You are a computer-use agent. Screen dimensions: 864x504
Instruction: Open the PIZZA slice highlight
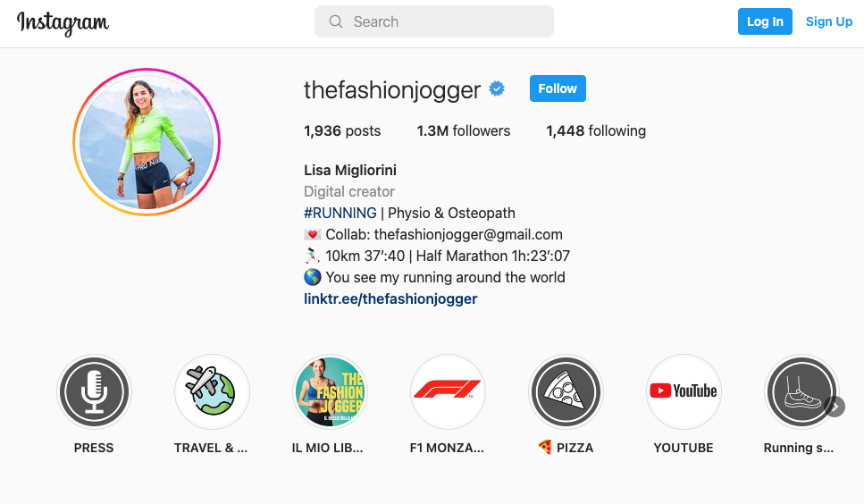(566, 391)
